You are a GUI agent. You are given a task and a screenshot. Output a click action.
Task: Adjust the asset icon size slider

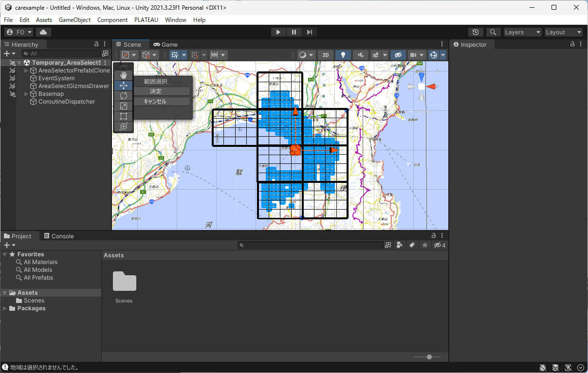point(429,357)
